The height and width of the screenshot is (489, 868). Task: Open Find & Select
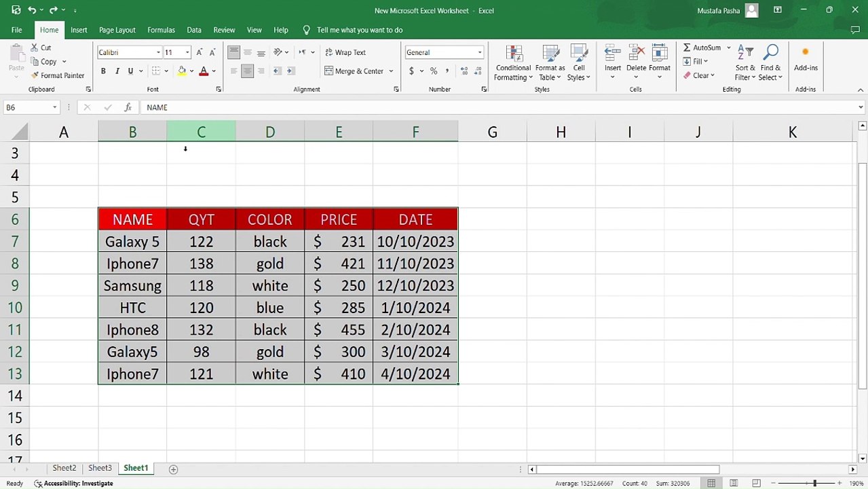(770, 62)
